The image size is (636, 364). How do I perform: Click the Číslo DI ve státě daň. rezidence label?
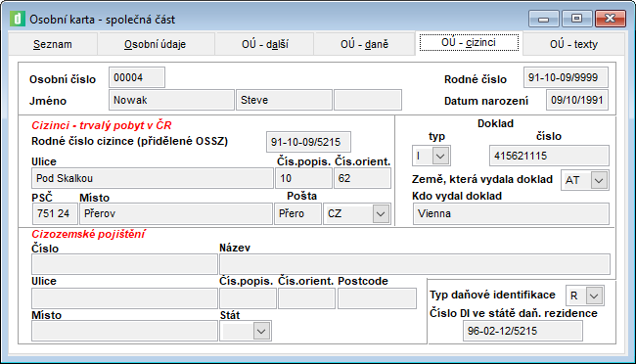point(514,313)
